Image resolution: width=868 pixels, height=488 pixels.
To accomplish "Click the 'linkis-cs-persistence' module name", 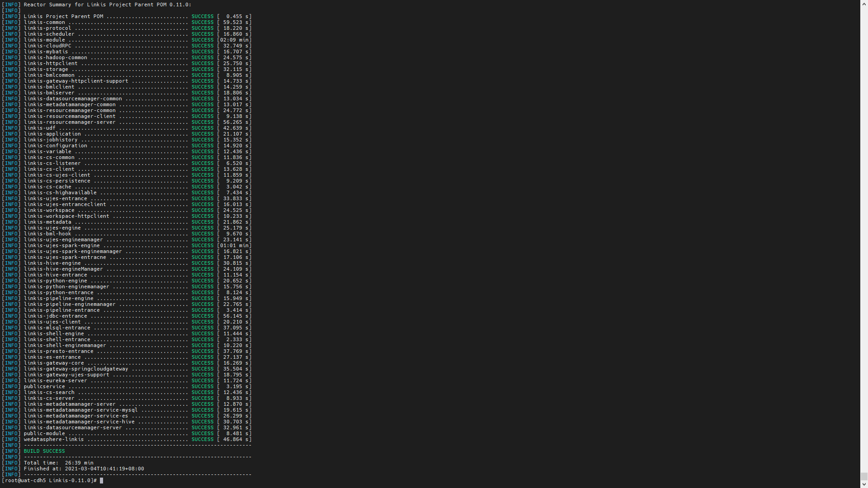I will click(x=57, y=181).
